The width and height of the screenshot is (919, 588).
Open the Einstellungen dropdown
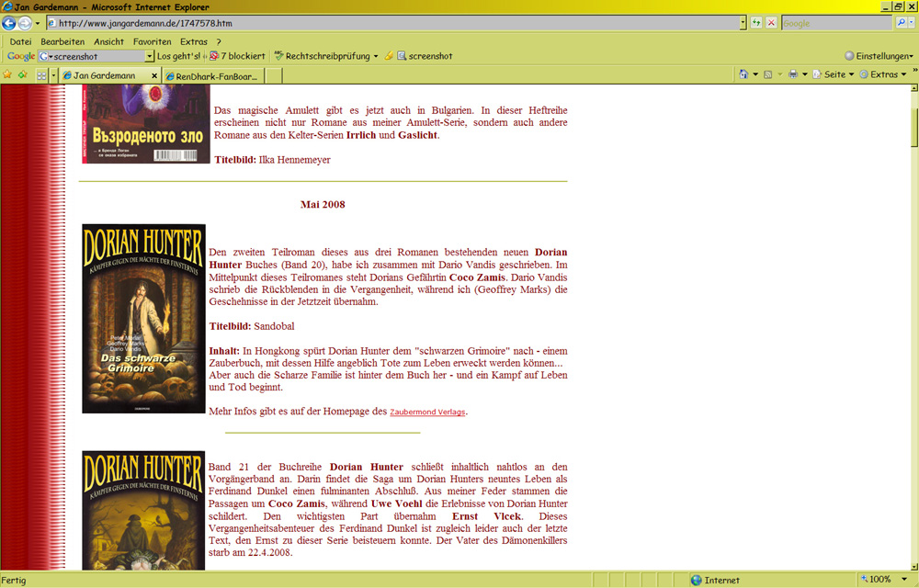(879, 56)
